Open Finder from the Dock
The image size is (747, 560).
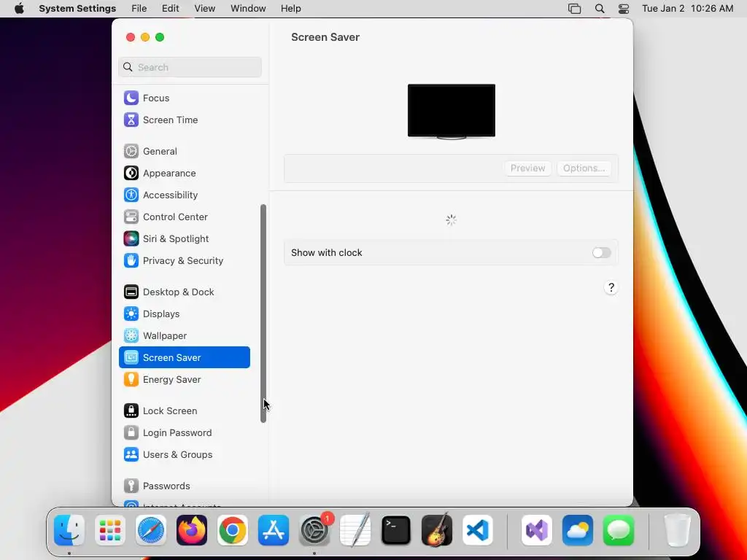[69, 530]
